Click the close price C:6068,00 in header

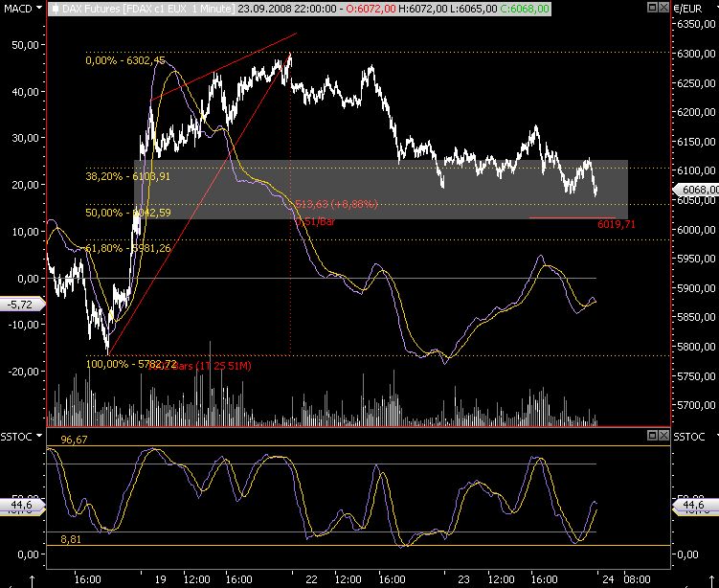[x=525, y=9]
